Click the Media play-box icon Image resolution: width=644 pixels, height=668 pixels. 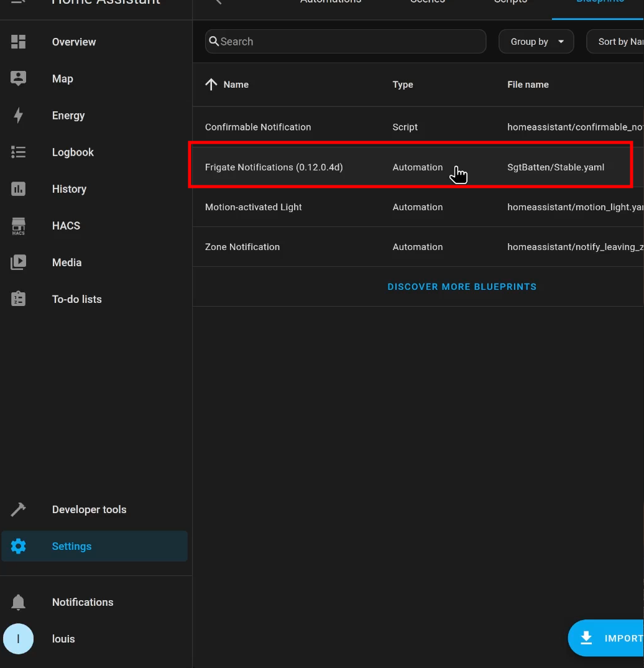point(18,262)
